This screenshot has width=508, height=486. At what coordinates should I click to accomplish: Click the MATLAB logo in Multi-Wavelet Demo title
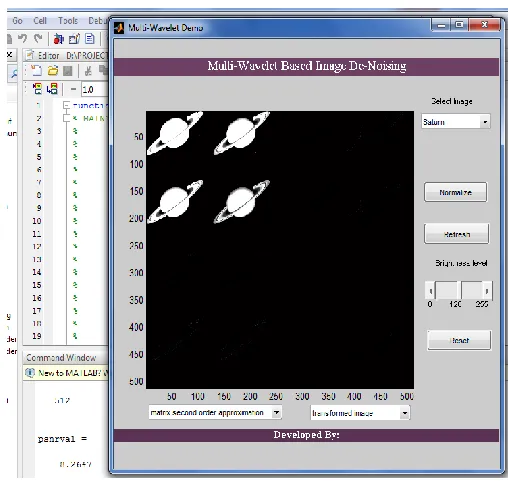point(119,28)
